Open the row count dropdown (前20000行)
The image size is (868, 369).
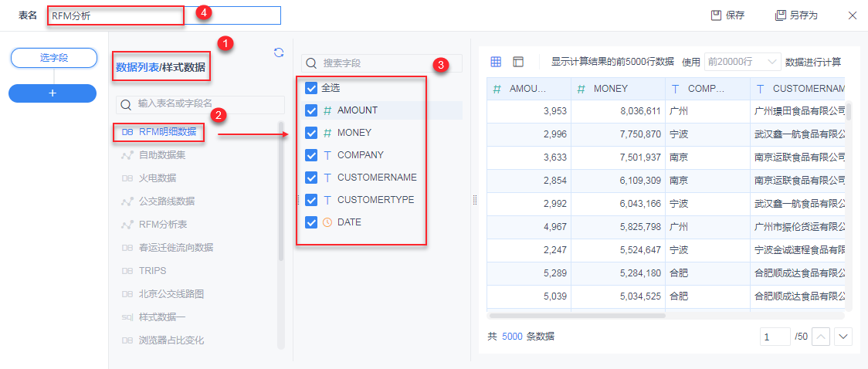point(742,62)
